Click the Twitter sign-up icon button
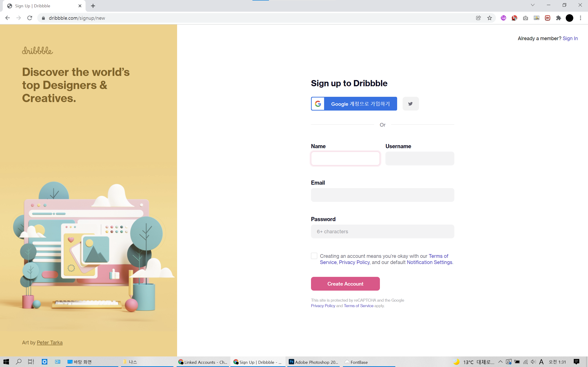Image resolution: width=588 pixels, height=367 pixels. tap(410, 104)
